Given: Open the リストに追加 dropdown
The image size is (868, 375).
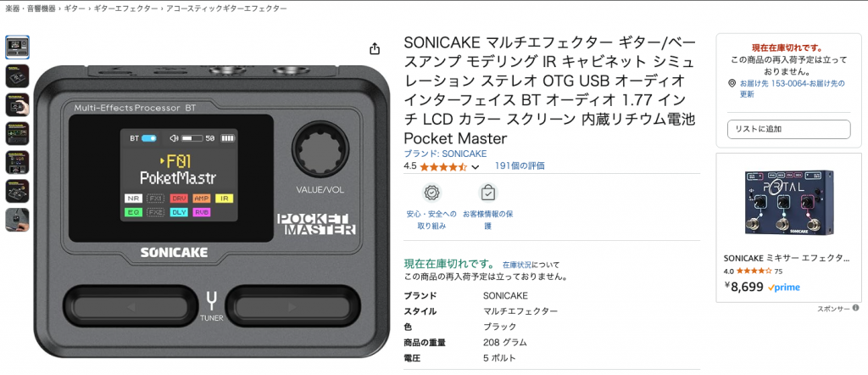Looking at the screenshot, I should click(789, 129).
